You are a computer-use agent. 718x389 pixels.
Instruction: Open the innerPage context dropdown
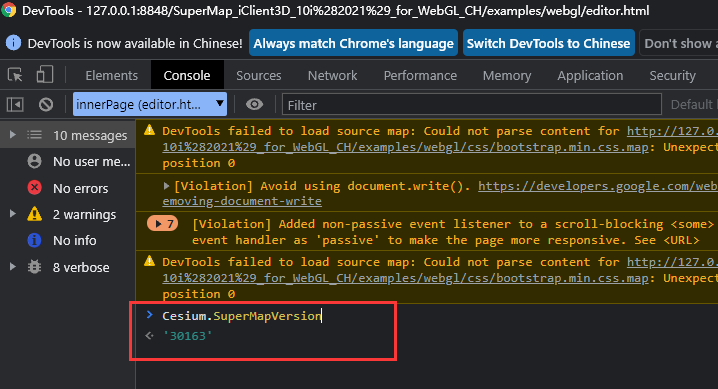click(150, 104)
